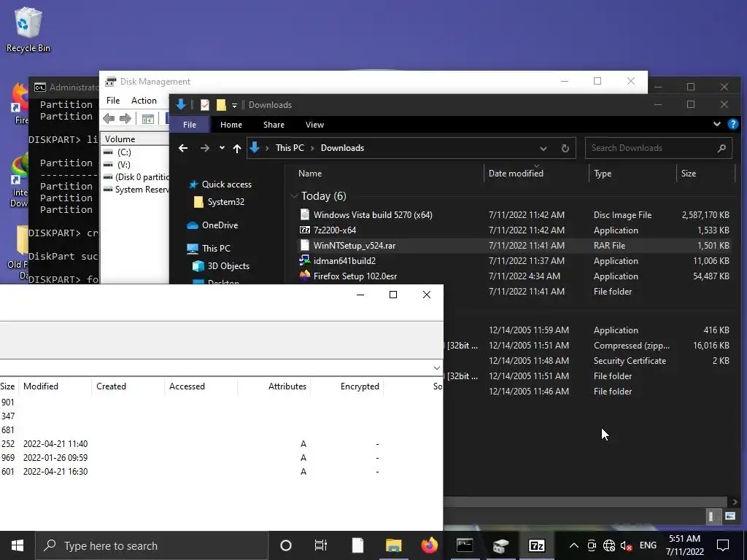Click the Search Downloads field

[658, 148]
